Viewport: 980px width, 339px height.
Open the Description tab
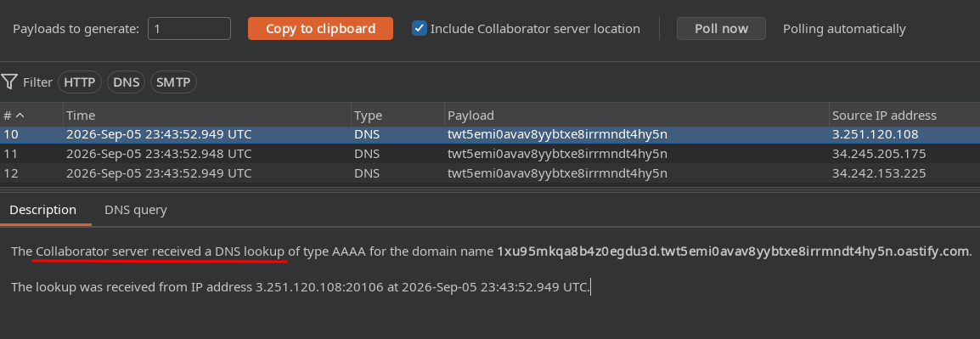click(x=43, y=210)
